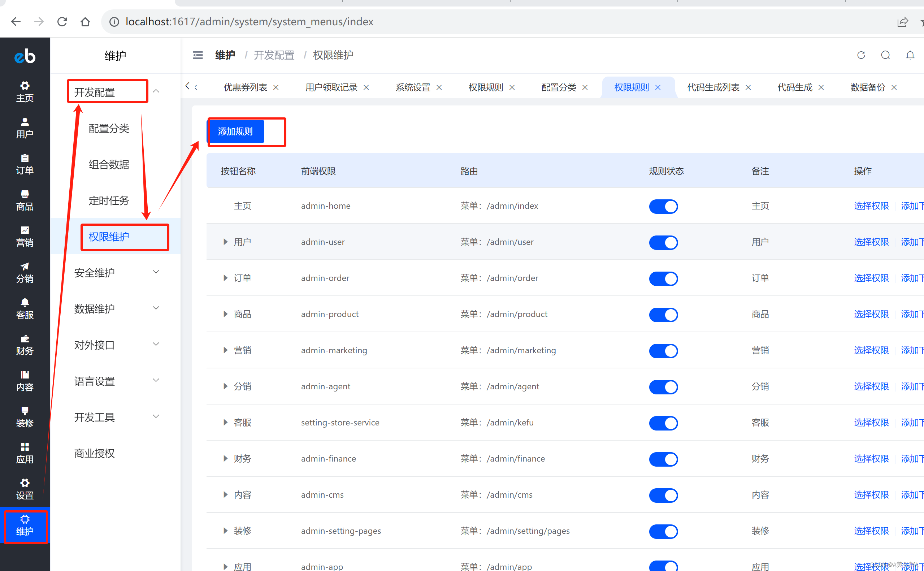
Task: Collapse the sidebar with hamburger menu icon
Action: click(198, 55)
